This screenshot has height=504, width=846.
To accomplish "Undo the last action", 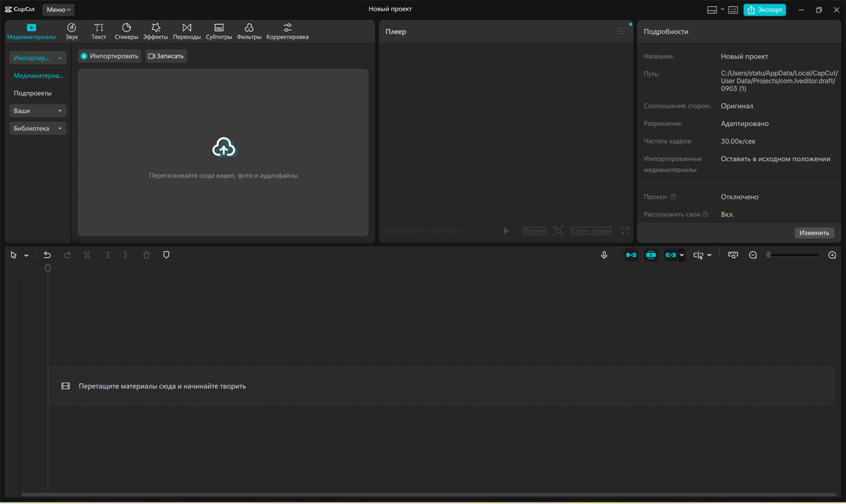I will [47, 255].
